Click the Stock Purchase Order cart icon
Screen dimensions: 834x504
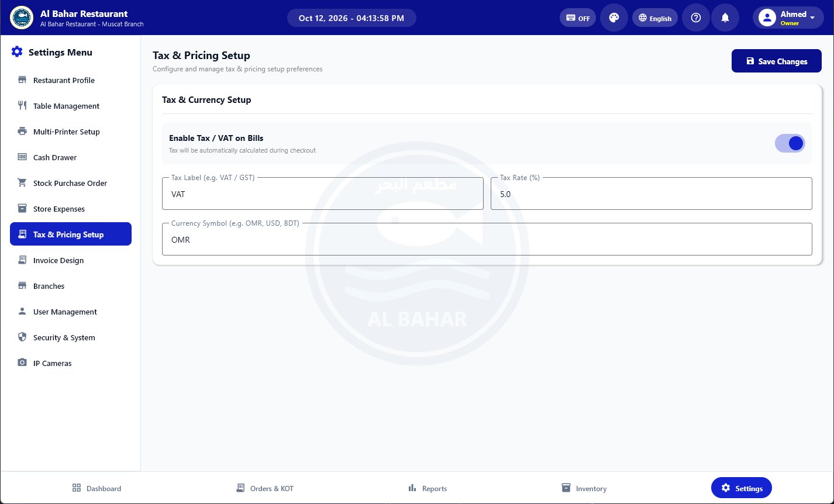pos(22,183)
